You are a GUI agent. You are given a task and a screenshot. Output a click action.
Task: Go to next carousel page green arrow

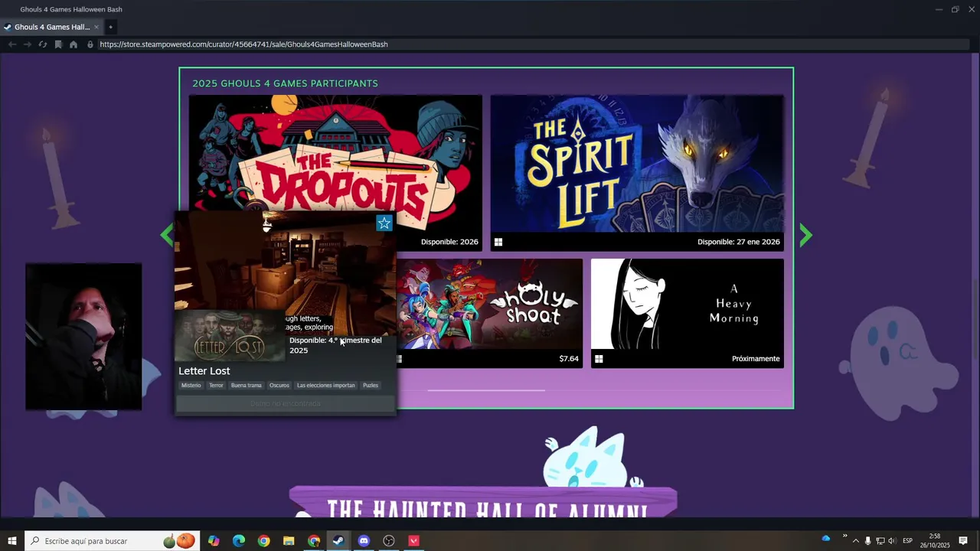pyautogui.click(x=805, y=235)
